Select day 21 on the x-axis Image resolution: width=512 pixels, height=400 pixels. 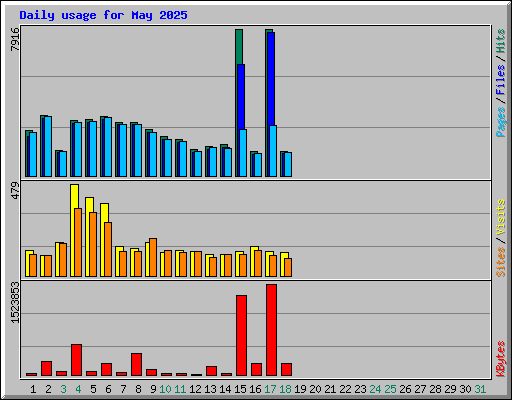(x=330, y=389)
